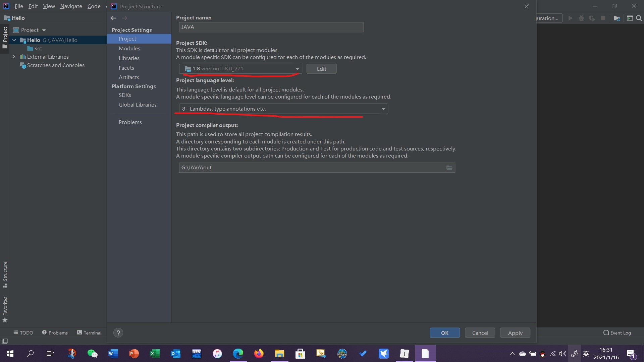Viewport: 644px width, 362px height.
Task: Select SDKs under Platform Settings
Action: pyautogui.click(x=125, y=95)
